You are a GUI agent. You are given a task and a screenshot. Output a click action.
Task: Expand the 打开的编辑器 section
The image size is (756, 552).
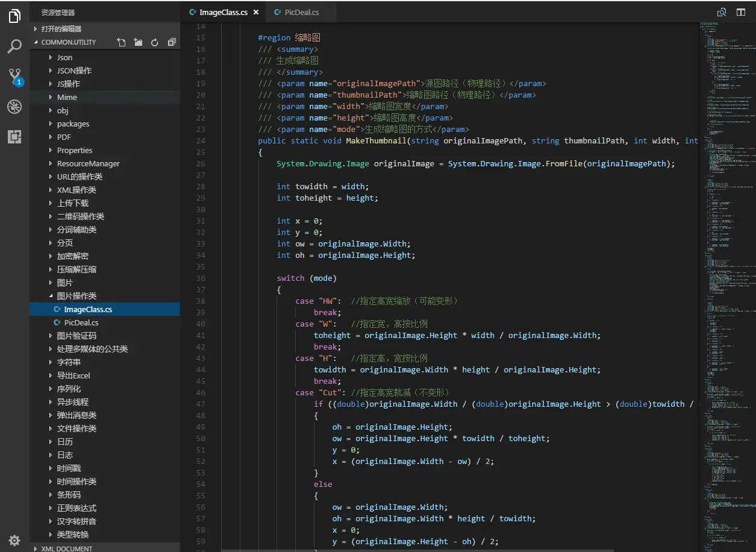[x=61, y=28]
